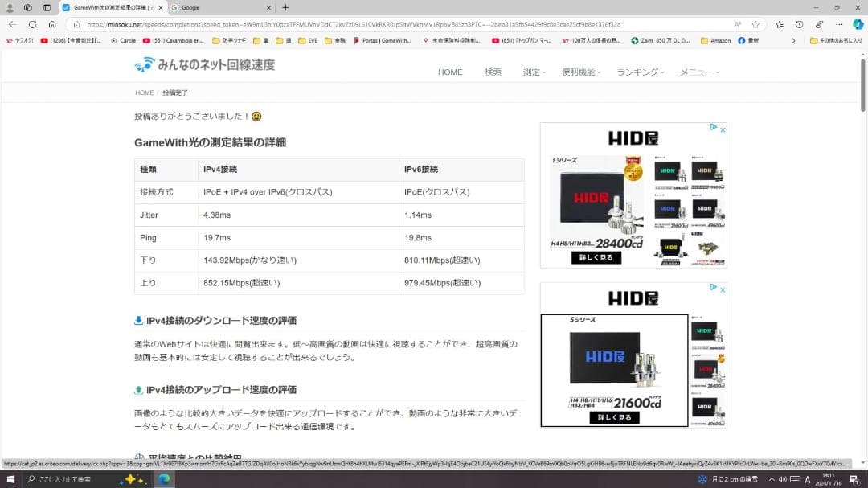Click the back navigation arrow
Image resolution: width=868 pixels, height=488 pixels.
pos(11,24)
